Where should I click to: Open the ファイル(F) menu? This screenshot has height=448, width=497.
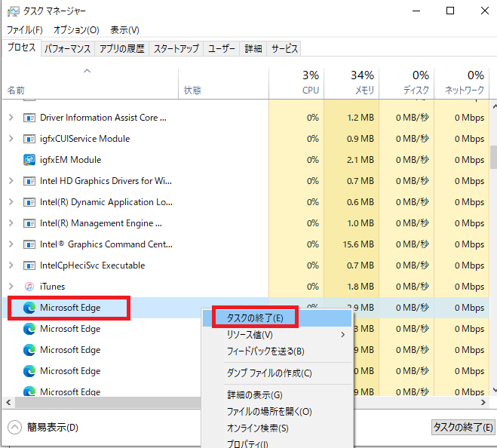click(25, 30)
